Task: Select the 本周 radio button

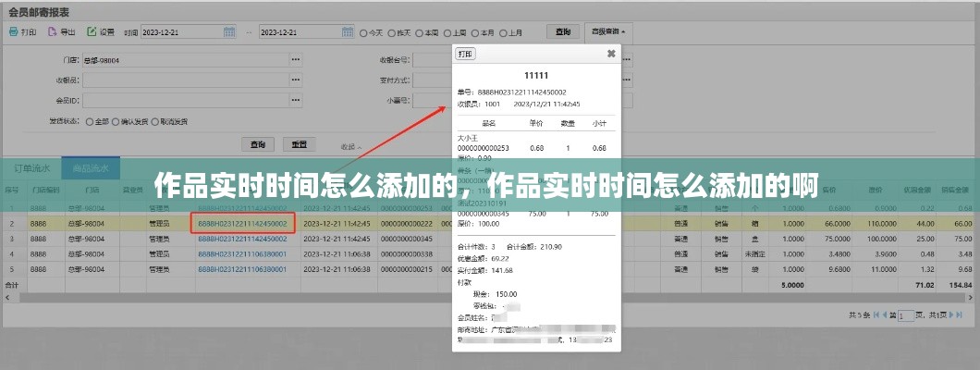Action: tap(419, 32)
